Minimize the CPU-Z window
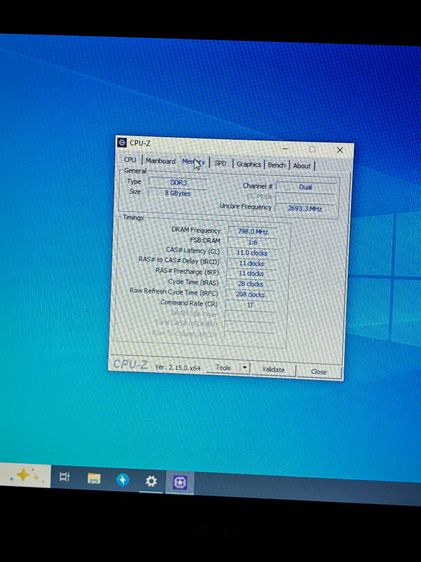421x562 pixels. 285,148
